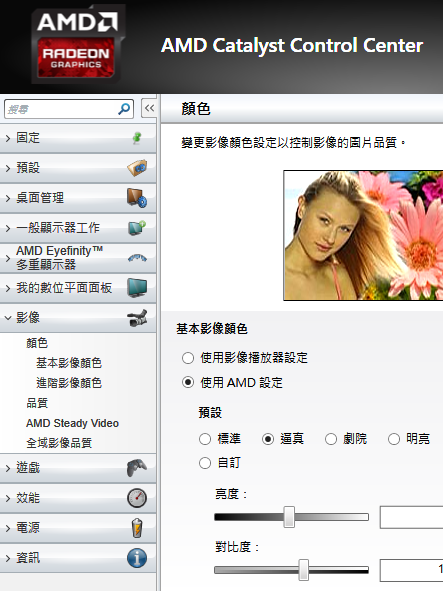Collapse the sidebar with the double-arrow button

pos(149,109)
